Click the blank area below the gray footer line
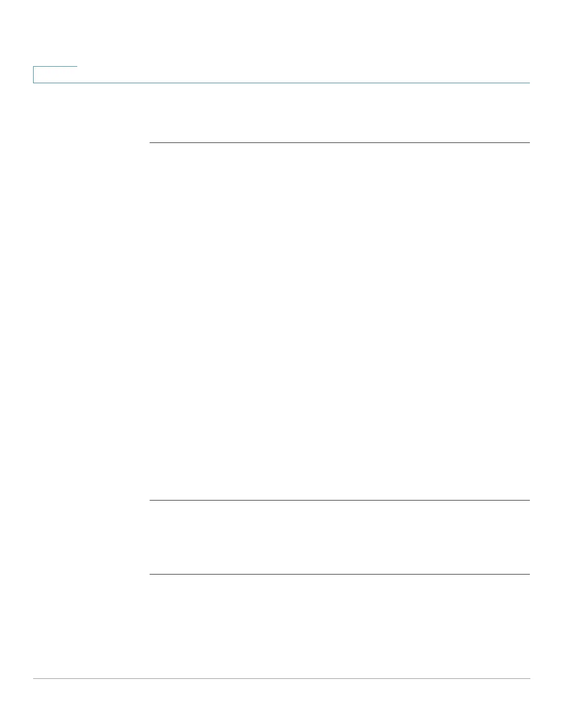 [281, 703]
